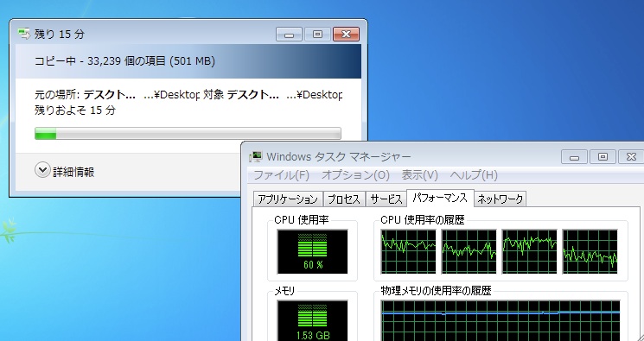The height and width of the screenshot is (341, 644).
Task: Click the third CPU history graph
Action: 529,251
